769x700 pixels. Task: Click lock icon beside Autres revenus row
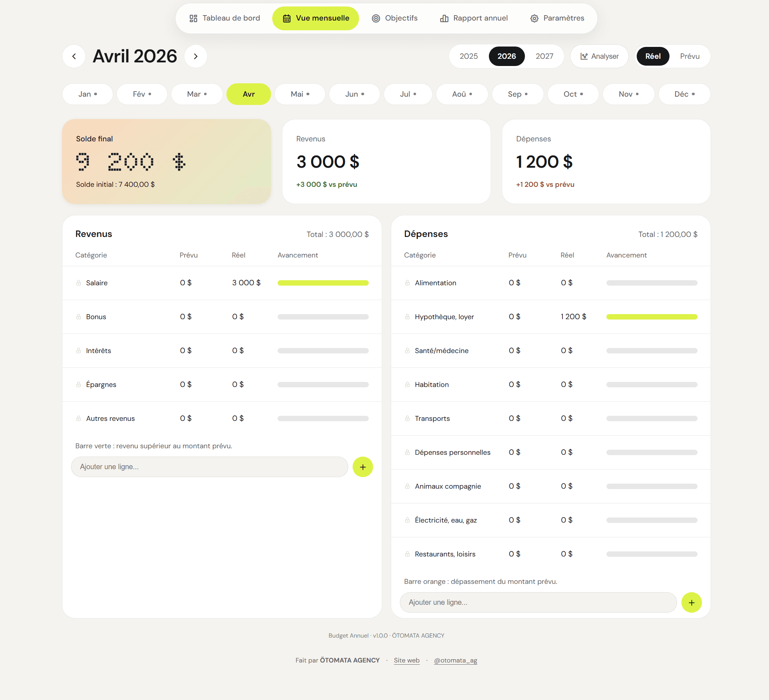click(x=79, y=418)
